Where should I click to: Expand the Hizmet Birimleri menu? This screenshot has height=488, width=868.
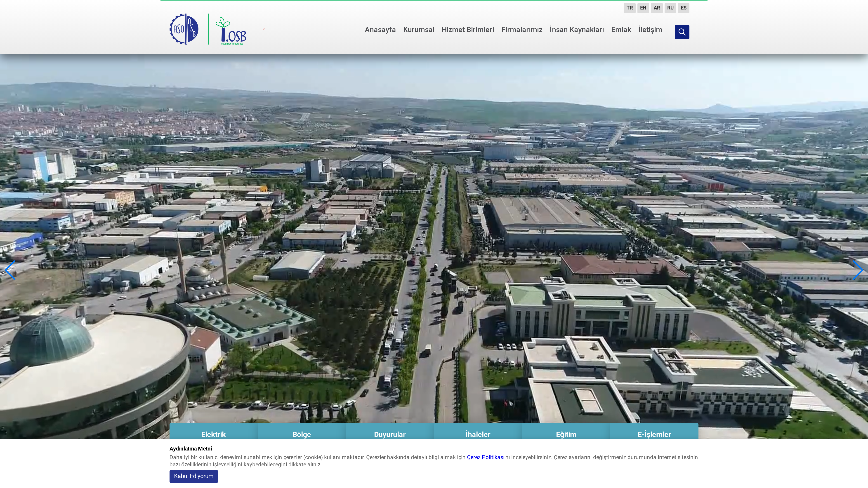pyautogui.click(x=467, y=30)
